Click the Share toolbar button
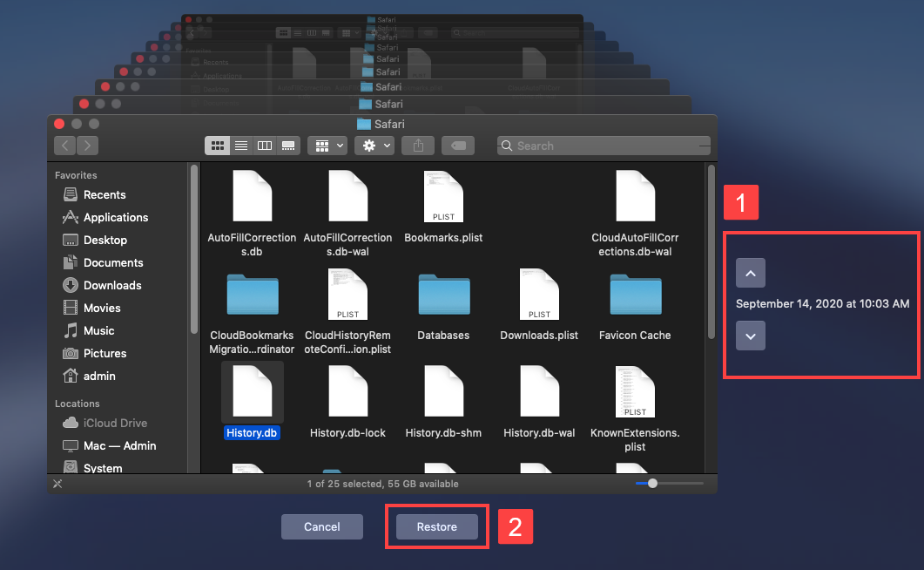The image size is (924, 570). (418, 146)
